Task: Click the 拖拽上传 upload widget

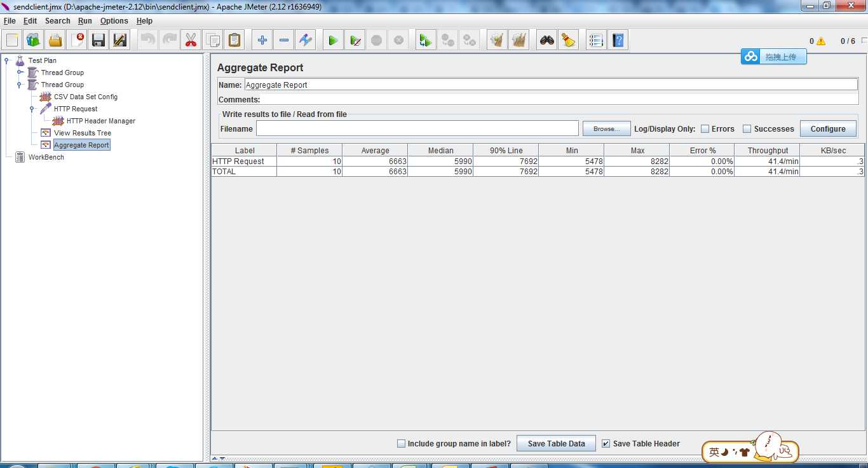Action: coord(774,57)
